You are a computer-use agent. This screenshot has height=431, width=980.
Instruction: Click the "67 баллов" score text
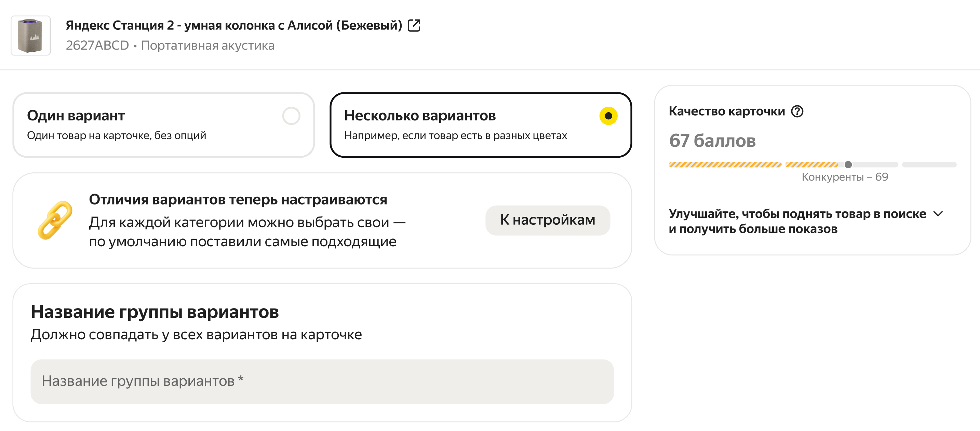pos(712,141)
